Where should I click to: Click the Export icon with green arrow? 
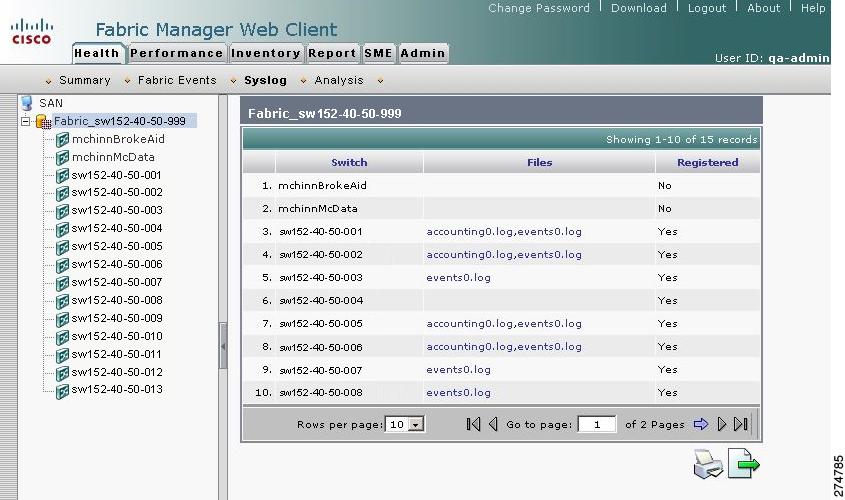point(744,463)
